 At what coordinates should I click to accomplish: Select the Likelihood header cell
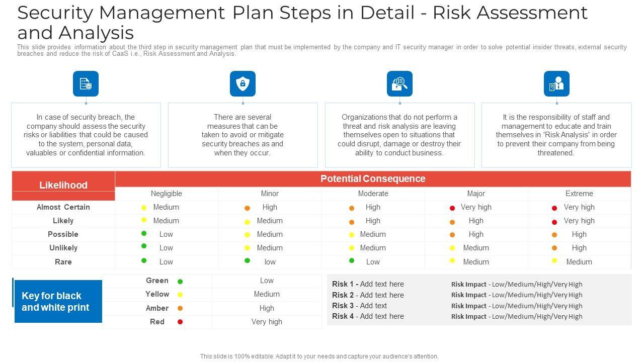point(63,185)
